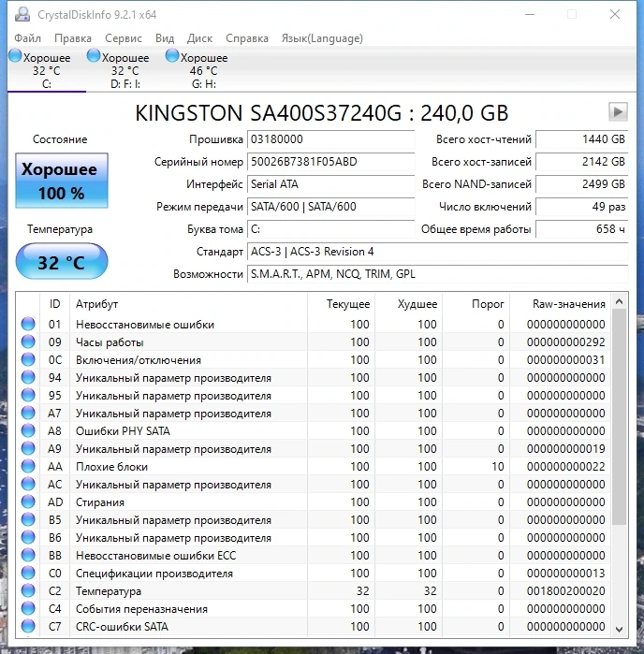The height and width of the screenshot is (654, 644).
Task: Click the transfer mode field SATA/600
Action: tap(331, 207)
